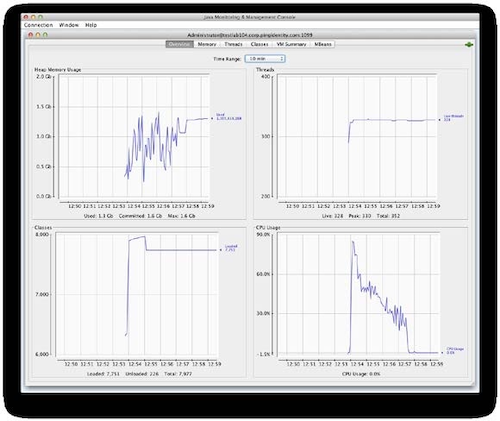Zoom the inner Administrator connection window
The image size is (500, 421).
[45, 35]
